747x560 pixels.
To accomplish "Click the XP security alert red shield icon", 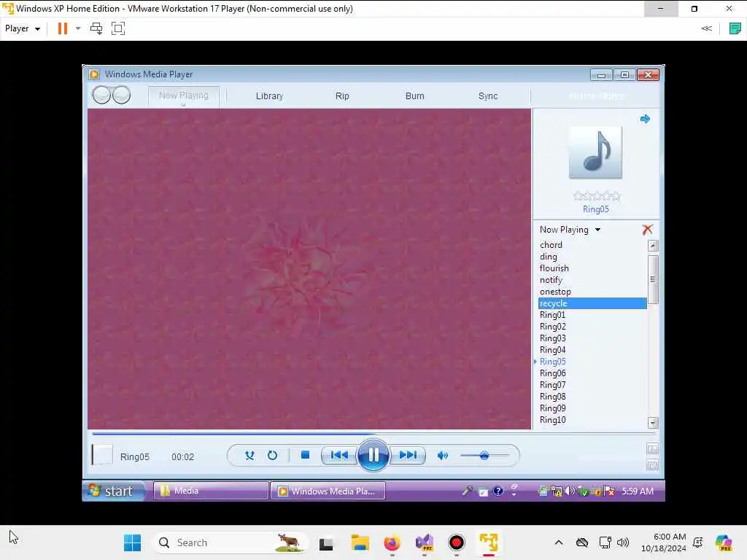I will (x=609, y=491).
